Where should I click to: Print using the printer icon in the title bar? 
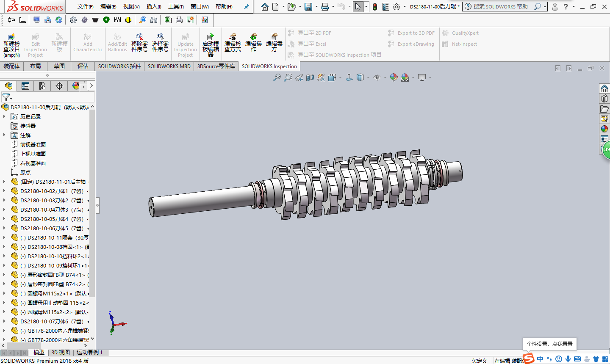(x=325, y=7)
